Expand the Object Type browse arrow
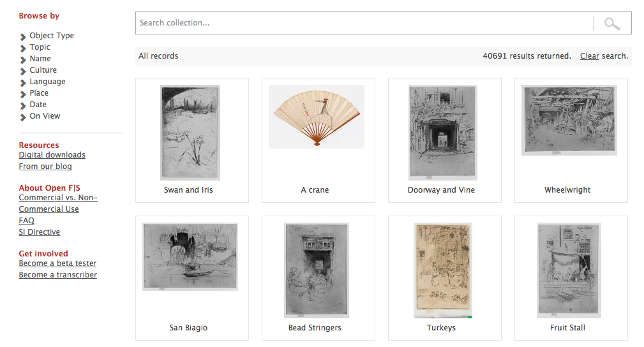Viewport: 644px width, 347px height. point(24,36)
